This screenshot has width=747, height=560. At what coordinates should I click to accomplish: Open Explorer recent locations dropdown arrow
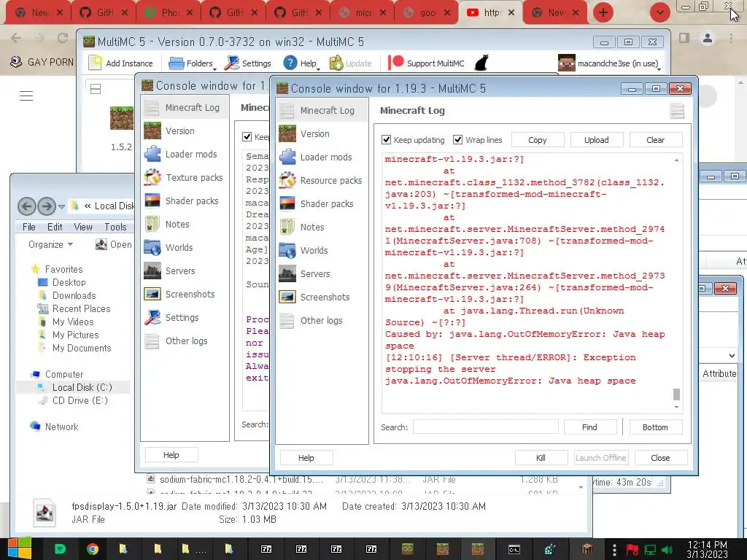point(61,206)
